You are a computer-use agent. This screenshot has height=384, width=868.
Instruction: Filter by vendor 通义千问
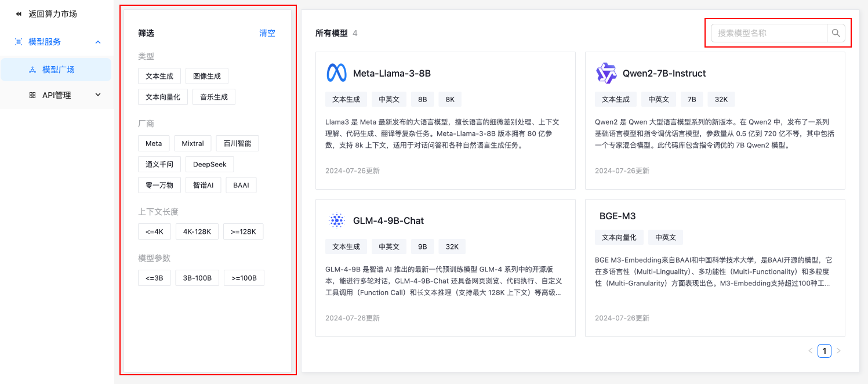click(159, 164)
